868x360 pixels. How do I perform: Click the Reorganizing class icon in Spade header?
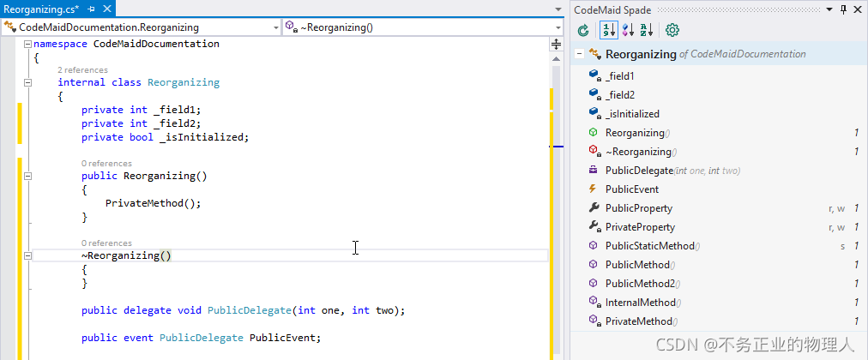pyautogui.click(x=595, y=54)
